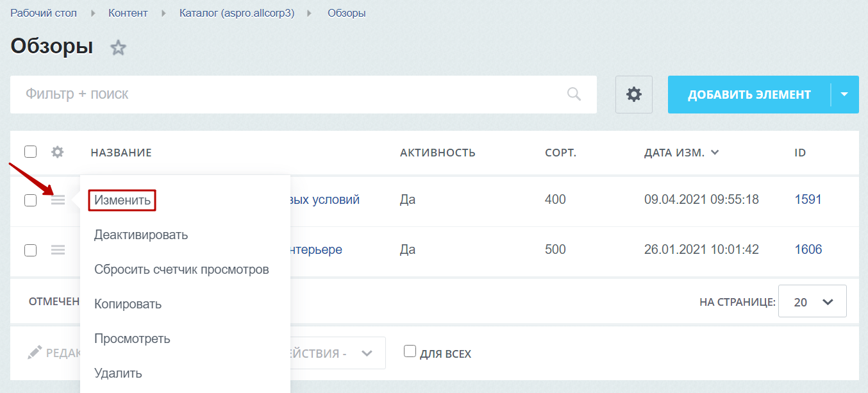Choose Изменить in the context menu

pos(122,200)
